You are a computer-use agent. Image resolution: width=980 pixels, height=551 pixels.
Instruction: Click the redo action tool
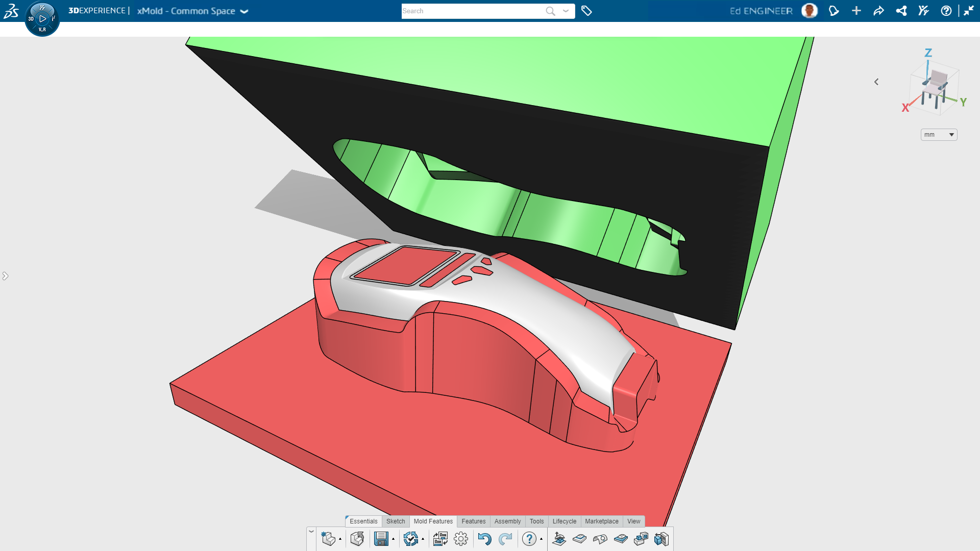505,538
